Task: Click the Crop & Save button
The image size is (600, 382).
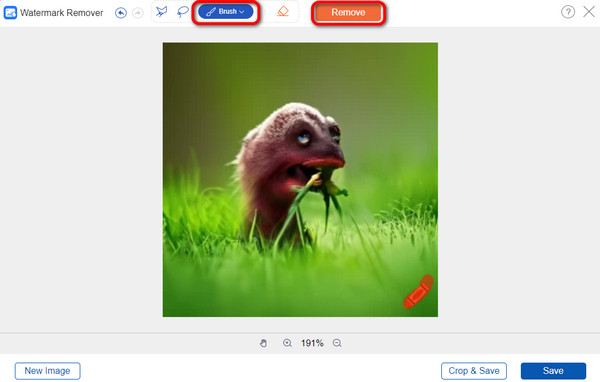Action: (x=474, y=371)
